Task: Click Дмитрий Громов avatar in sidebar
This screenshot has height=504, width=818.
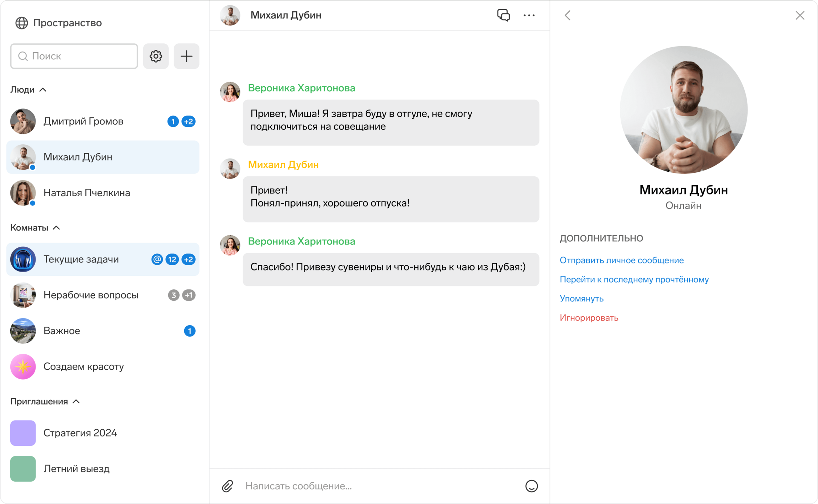Action: point(23,122)
